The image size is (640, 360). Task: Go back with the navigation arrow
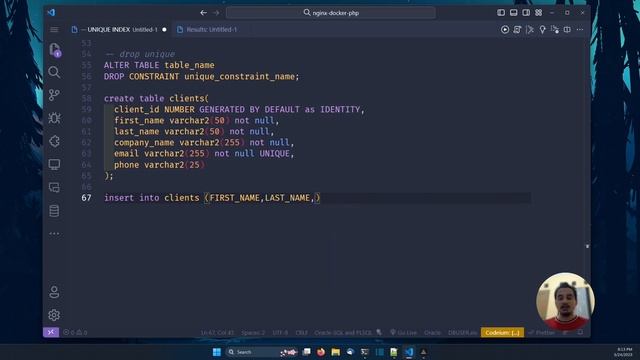coord(203,13)
